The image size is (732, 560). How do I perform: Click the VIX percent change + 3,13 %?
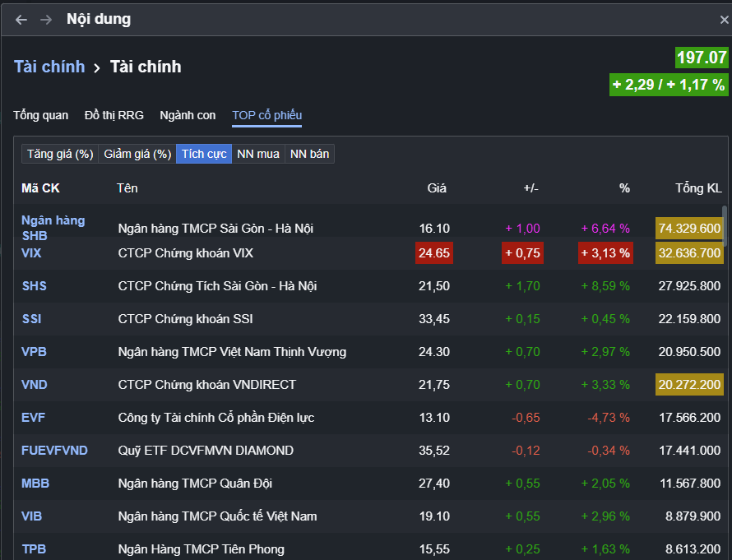click(x=605, y=253)
